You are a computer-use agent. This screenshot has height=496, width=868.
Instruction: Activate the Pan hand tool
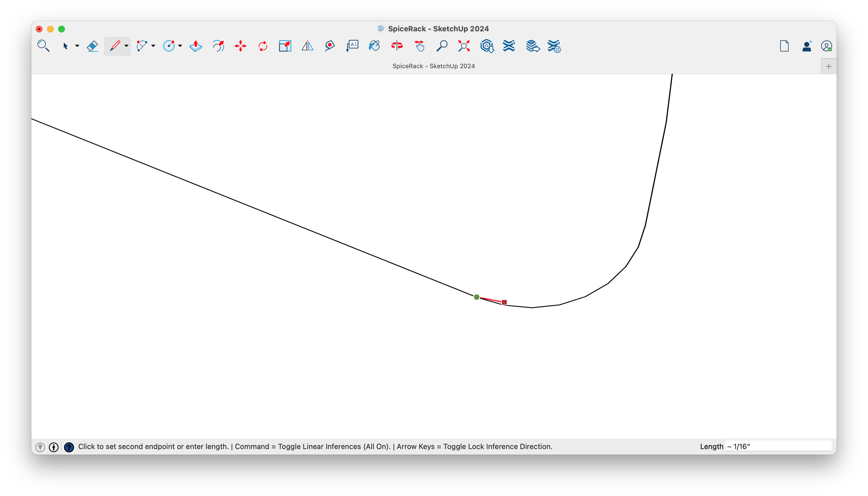419,46
